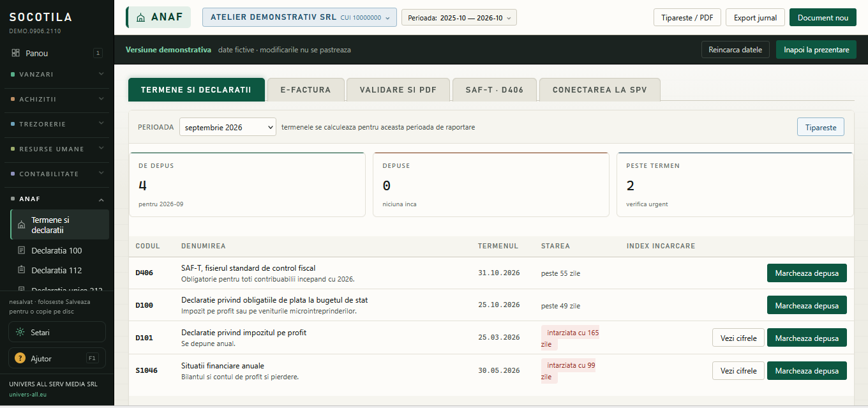868x408 pixels.
Task: Click the F1 shortcut badge next to Ajutor
Action: (93, 358)
